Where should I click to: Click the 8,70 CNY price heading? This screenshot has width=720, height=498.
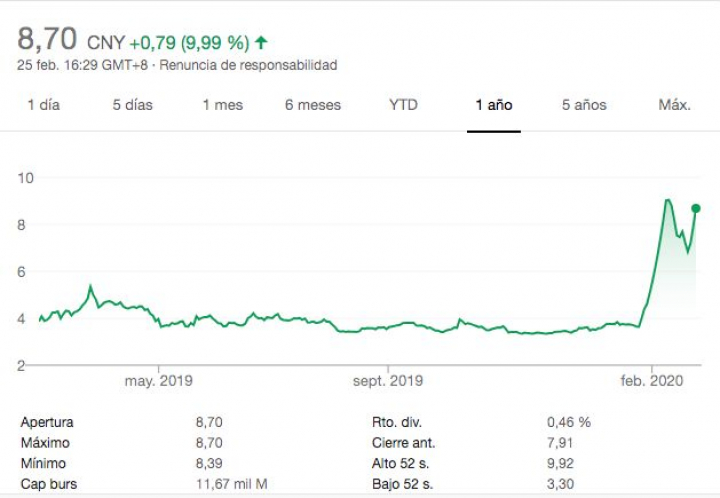click(70, 41)
